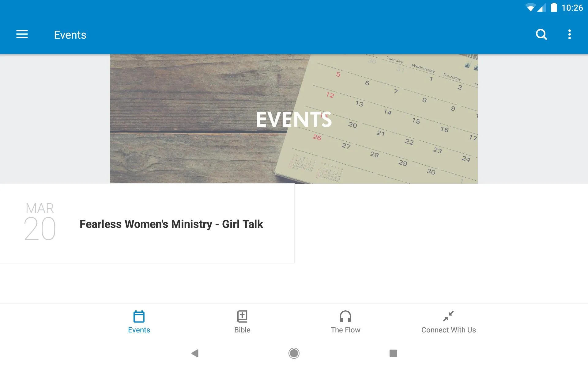The height and width of the screenshot is (368, 588).
Task: Press the Android back button icon
Action: coord(195,353)
